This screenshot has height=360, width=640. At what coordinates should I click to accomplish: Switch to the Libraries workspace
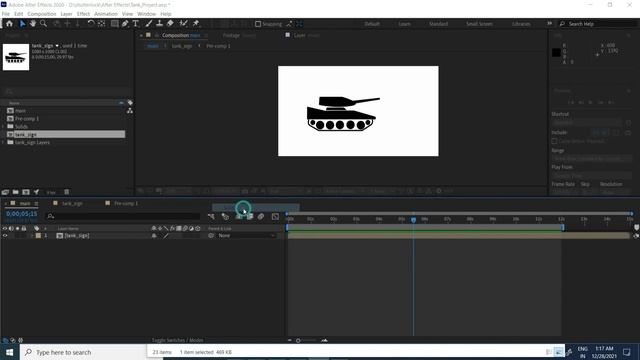[x=521, y=24]
